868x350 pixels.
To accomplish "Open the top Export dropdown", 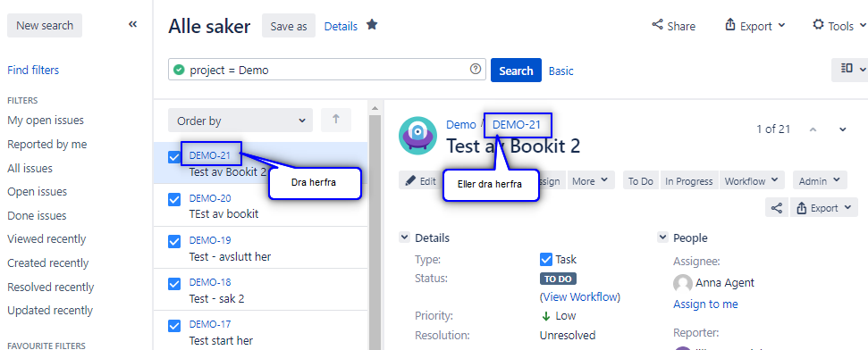I will pyautogui.click(x=755, y=25).
